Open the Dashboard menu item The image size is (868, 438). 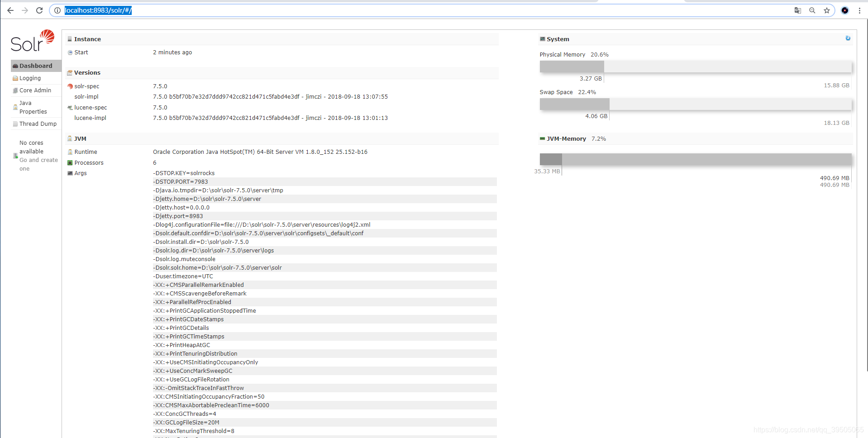[x=36, y=66]
